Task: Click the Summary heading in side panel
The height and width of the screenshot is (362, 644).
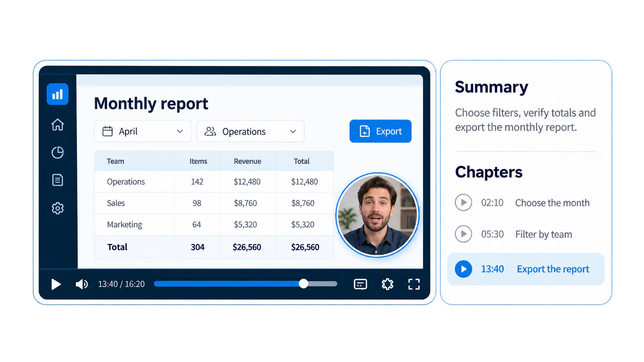Action: pyautogui.click(x=491, y=87)
